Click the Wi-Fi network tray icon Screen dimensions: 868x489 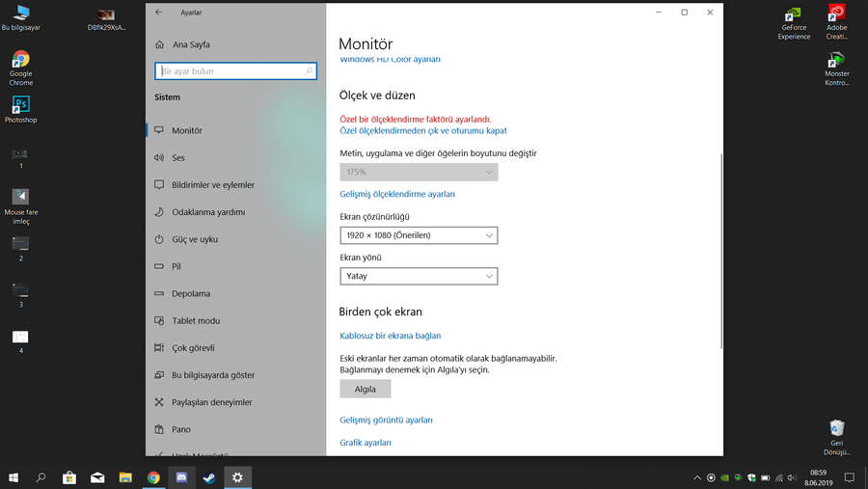point(779,478)
